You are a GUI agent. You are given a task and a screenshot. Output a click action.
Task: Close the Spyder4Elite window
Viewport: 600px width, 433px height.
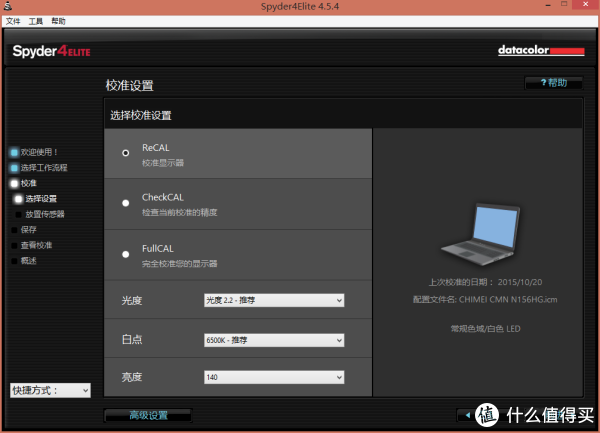(585, 5)
